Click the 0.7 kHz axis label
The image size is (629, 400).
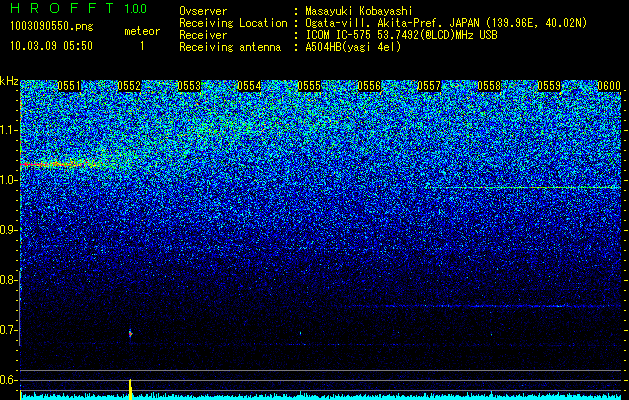pos(9,330)
